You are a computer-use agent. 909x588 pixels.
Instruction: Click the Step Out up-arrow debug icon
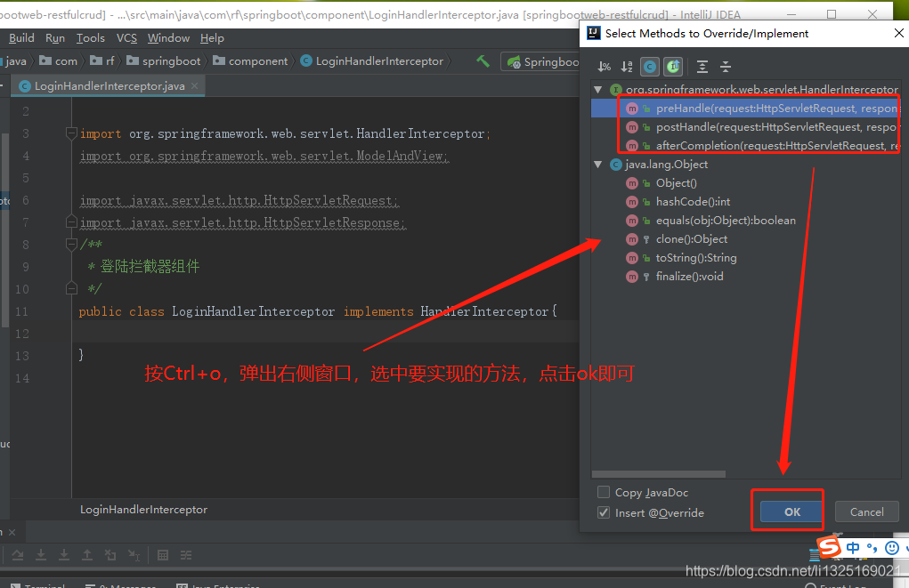pos(87,555)
